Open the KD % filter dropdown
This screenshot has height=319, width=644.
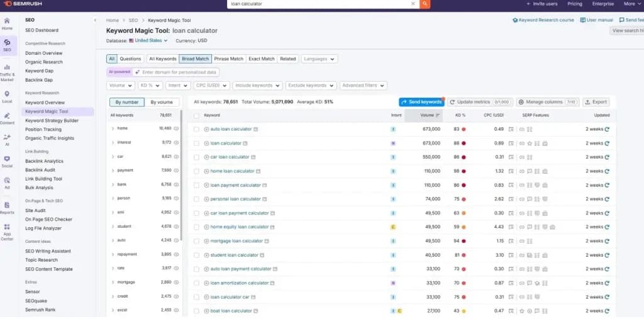click(x=150, y=86)
